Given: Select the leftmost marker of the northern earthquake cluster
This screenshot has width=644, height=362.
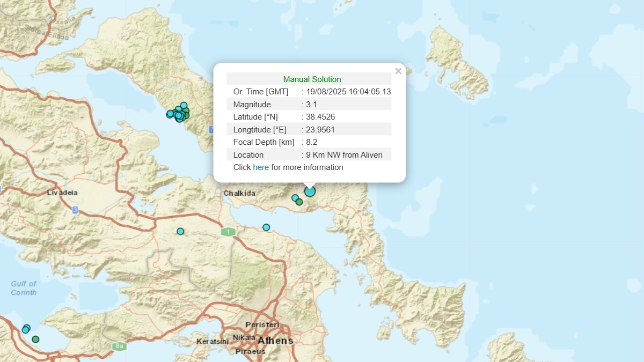Looking at the screenshot, I should point(170,114).
